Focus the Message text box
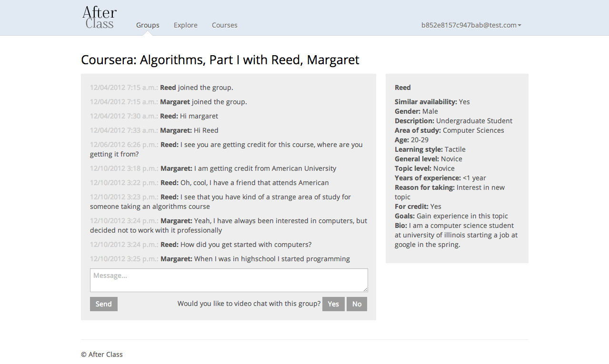Screen dimensions: 609x364 (x=229, y=280)
